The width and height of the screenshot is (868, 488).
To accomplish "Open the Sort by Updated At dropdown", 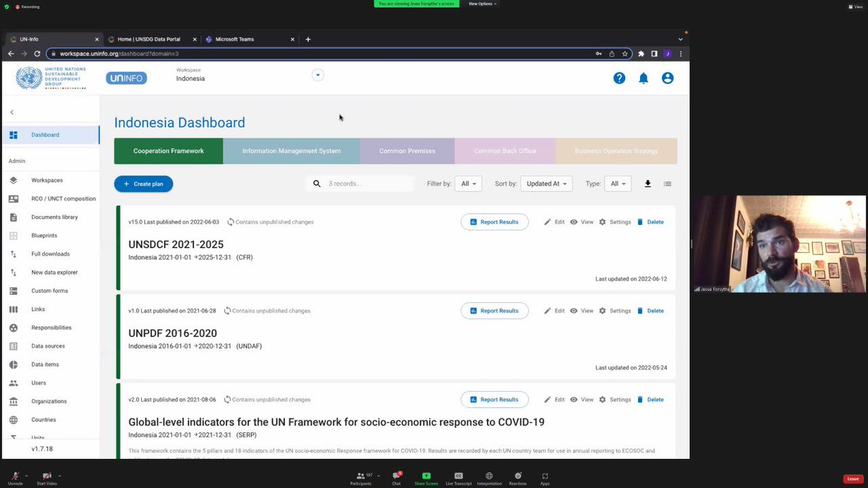I will [546, 184].
